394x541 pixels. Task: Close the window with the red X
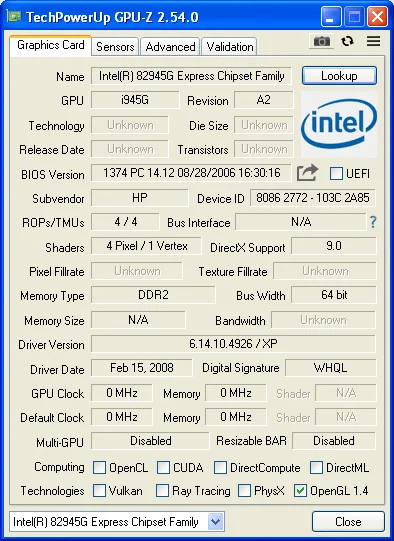[x=377, y=17]
